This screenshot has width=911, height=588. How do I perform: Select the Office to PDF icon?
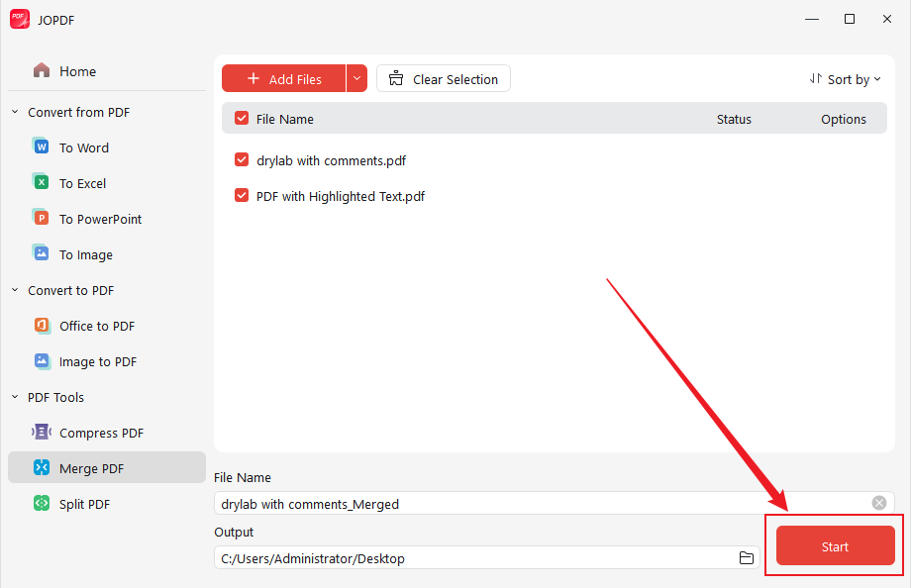tap(41, 325)
